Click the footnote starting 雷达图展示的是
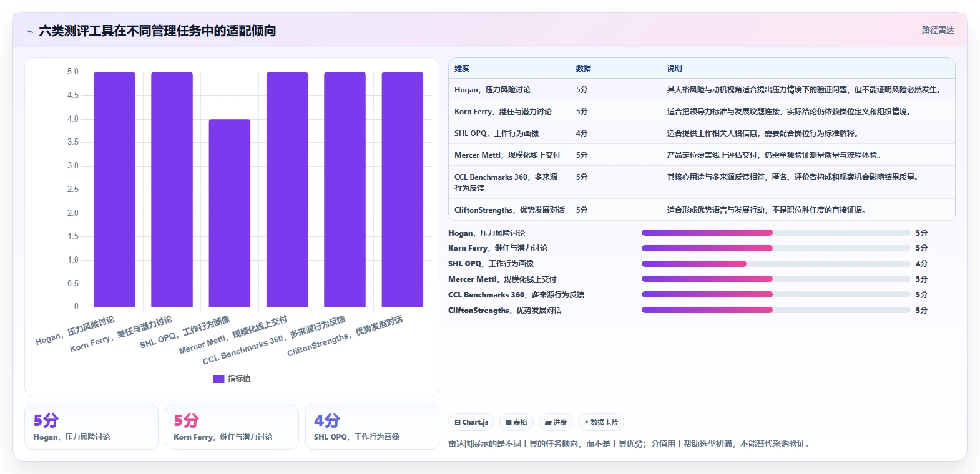 pos(630,443)
